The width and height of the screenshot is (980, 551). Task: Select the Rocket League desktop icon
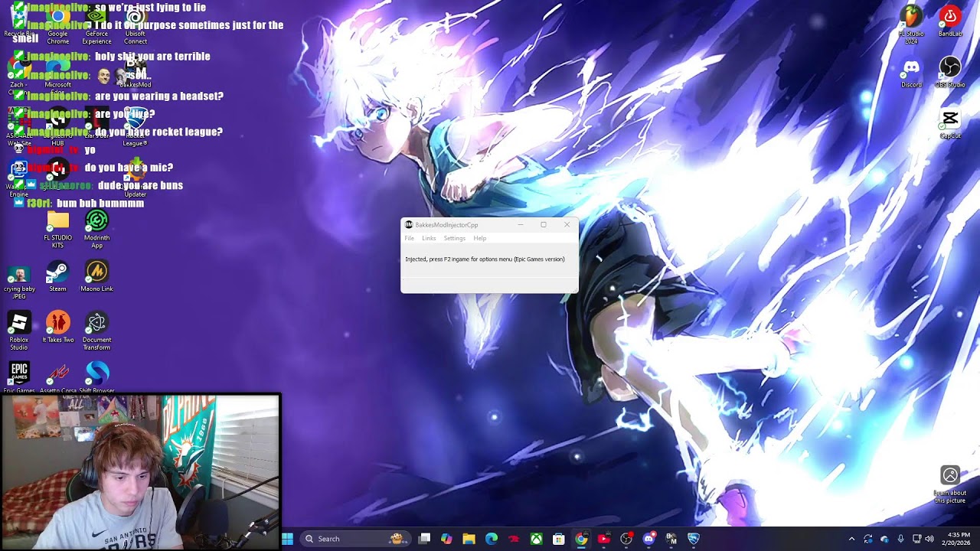coord(136,129)
